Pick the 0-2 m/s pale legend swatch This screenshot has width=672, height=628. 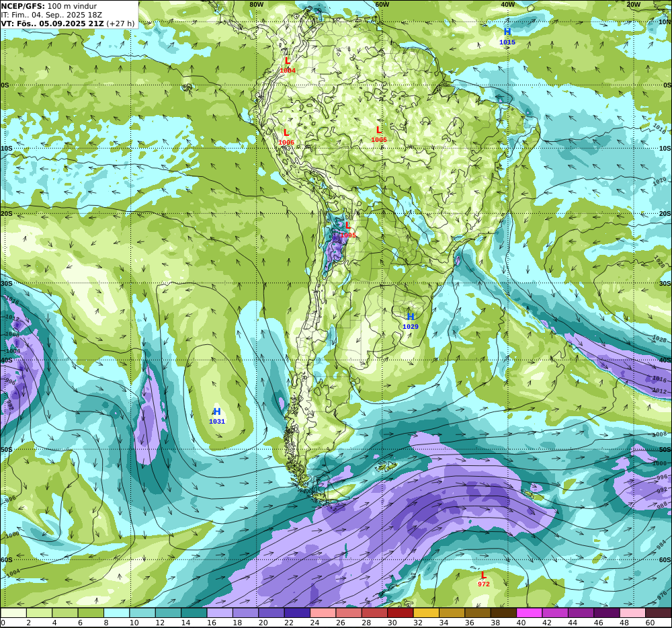(13, 613)
